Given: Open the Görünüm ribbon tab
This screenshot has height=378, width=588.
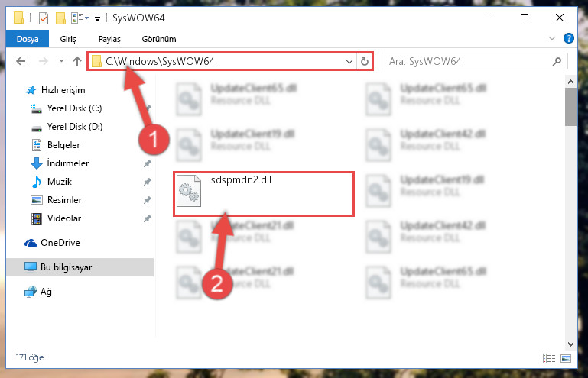Looking at the screenshot, I should (x=158, y=39).
